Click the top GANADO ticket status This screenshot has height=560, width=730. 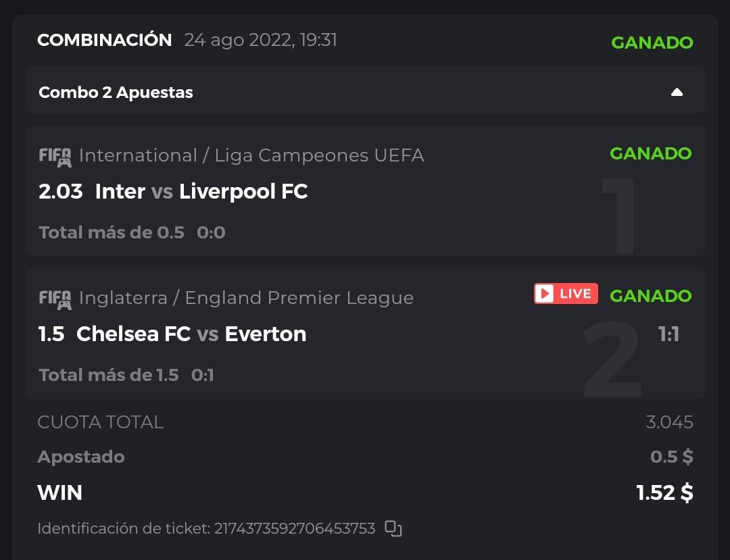pos(652,43)
